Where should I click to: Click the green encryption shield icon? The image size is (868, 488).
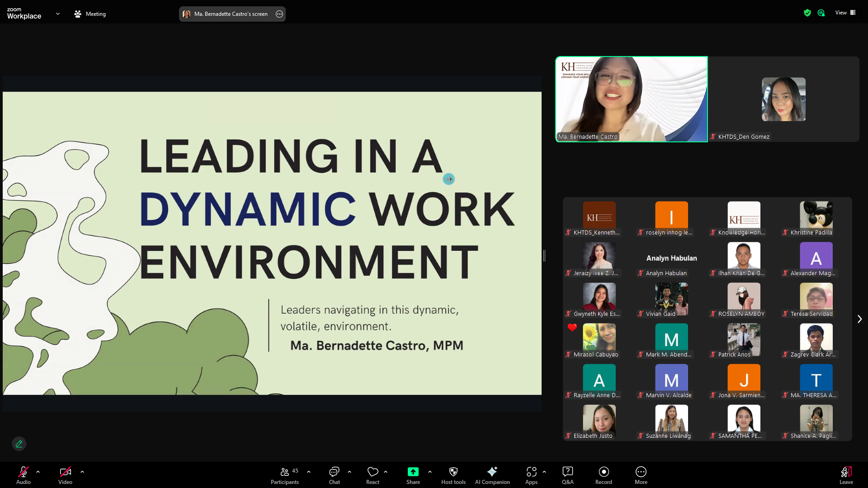click(x=807, y=13)
